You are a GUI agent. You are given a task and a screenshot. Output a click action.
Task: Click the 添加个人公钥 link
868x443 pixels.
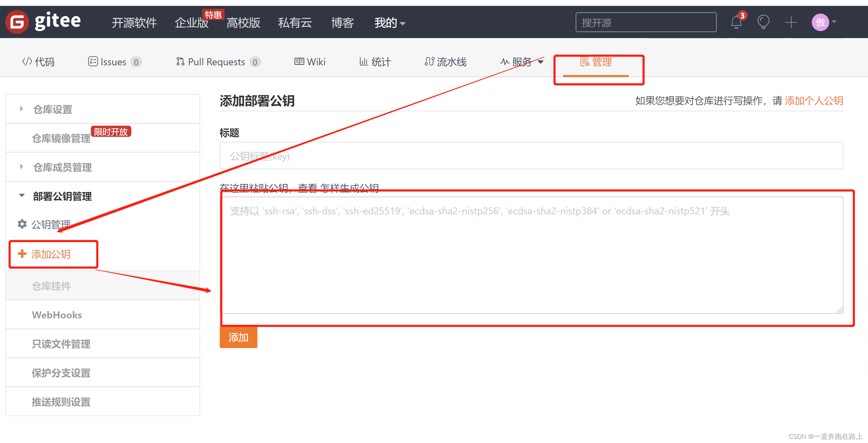click(814, 101)
